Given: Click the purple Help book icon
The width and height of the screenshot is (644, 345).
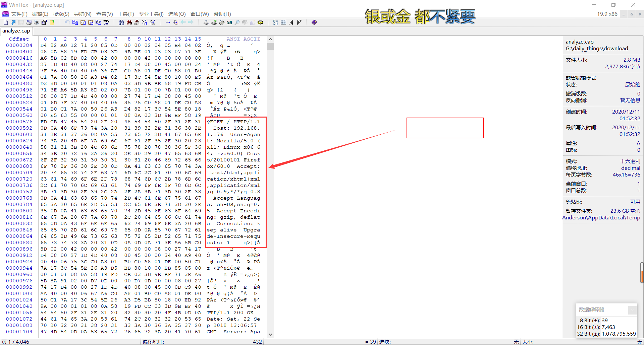Looking at the screenshot, I should pyautogui.click(x=314, y=22).
